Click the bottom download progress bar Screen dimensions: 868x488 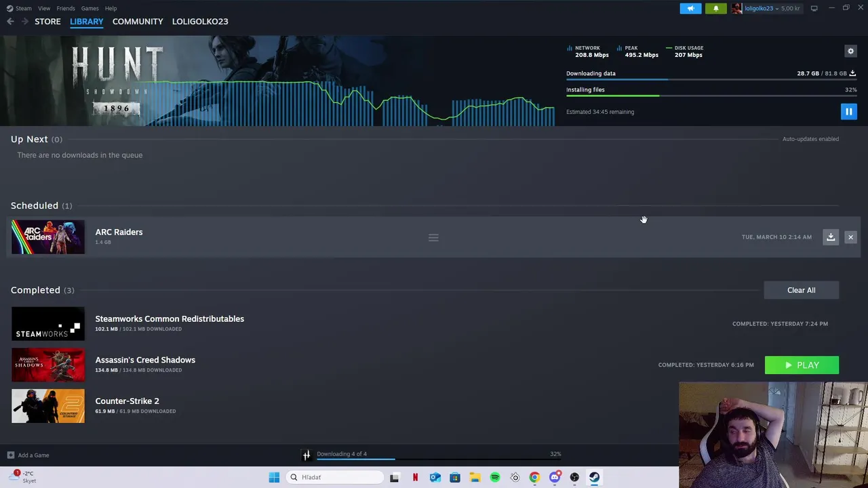tap(439, 460)
